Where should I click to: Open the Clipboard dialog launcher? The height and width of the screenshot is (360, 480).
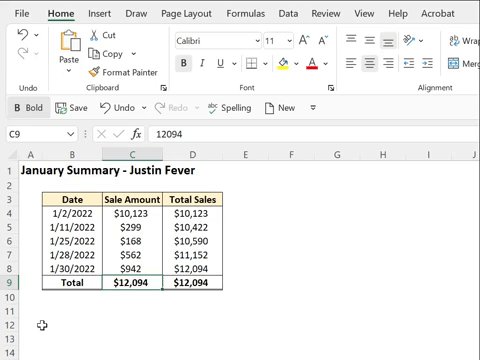pos(163,88)
